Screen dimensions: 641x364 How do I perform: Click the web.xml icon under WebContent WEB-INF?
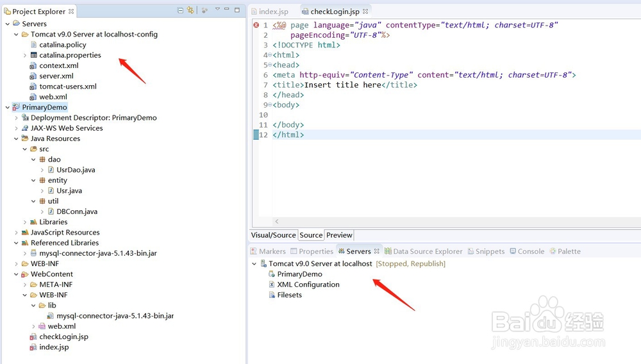click(x=42, y=326)
